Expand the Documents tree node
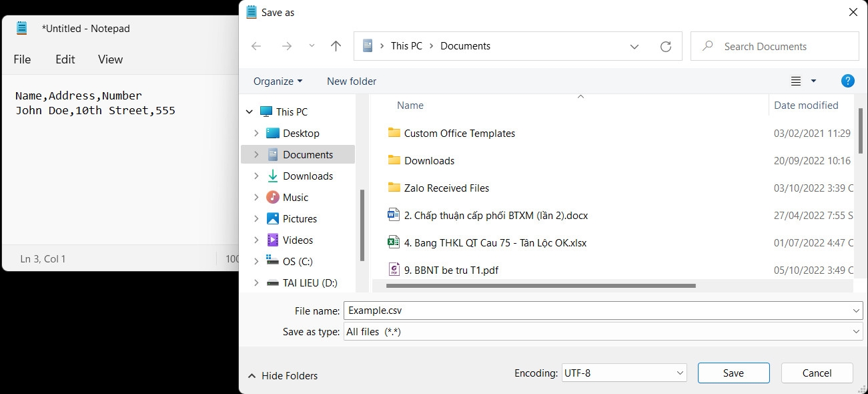 (256, 154)
